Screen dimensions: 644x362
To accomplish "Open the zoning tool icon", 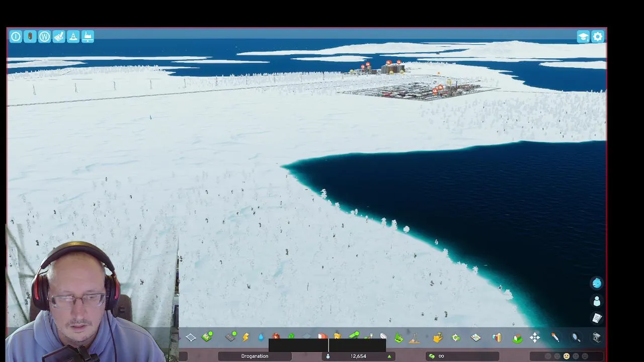I will tap(207, 336).
